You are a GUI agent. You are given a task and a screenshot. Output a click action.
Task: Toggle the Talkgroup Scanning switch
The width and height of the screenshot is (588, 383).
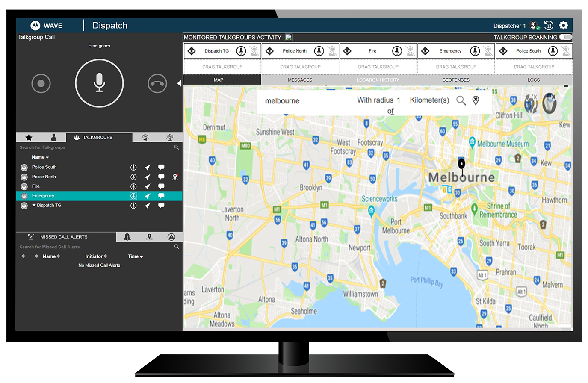coord(565,37)
